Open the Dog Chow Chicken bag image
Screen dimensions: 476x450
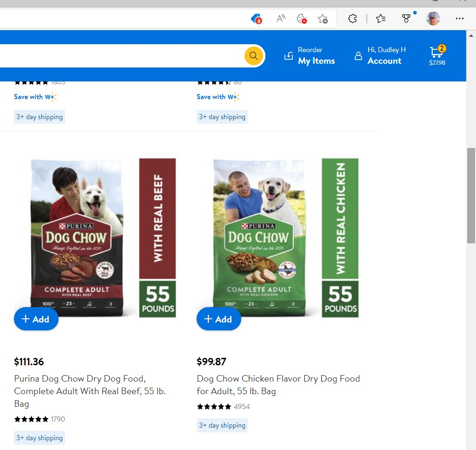pos(278,238)
